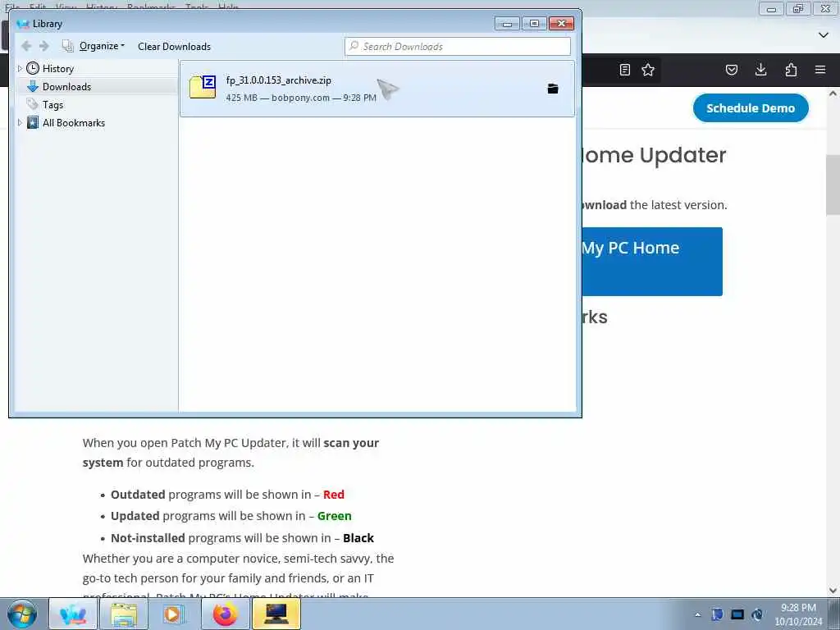Click the Library forward arrow
840x630 pixels.
click(x=44, y=46)
